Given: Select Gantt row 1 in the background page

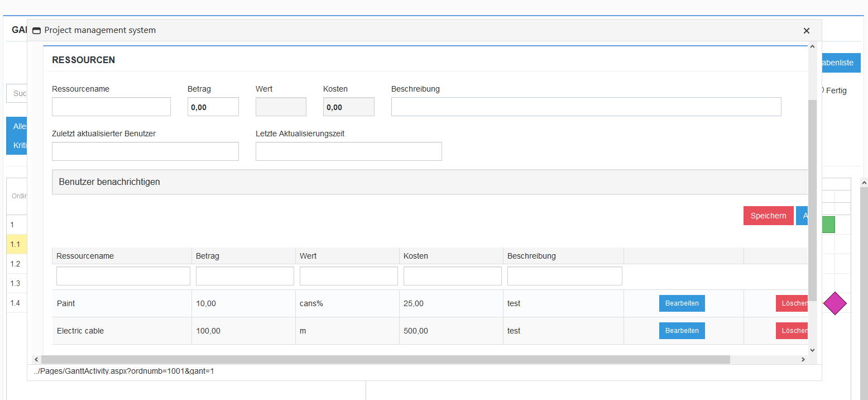Looking at the screenshot, I should (17, 225).
